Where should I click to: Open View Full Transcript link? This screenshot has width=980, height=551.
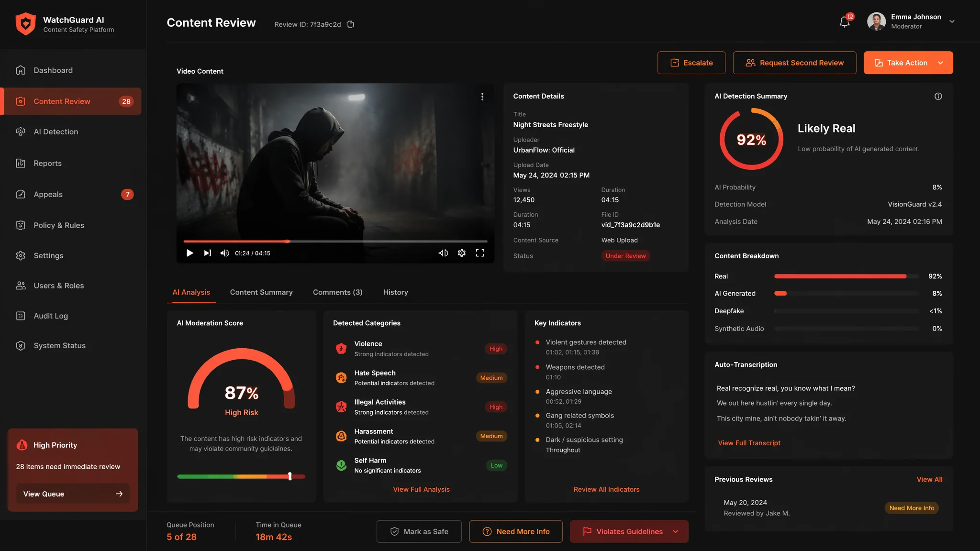(x=749, y=443)
